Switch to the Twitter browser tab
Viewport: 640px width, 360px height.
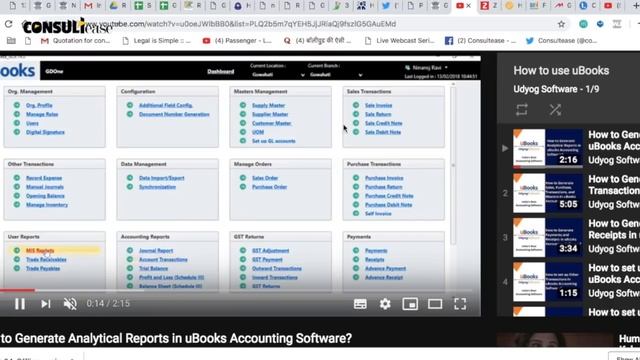pyautogui.click(x=390, y=6)
